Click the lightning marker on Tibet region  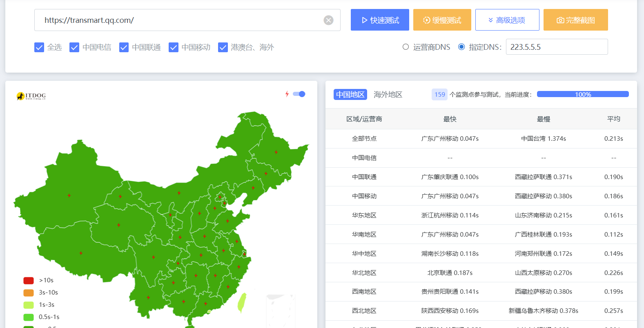click(x=81, y=253)
